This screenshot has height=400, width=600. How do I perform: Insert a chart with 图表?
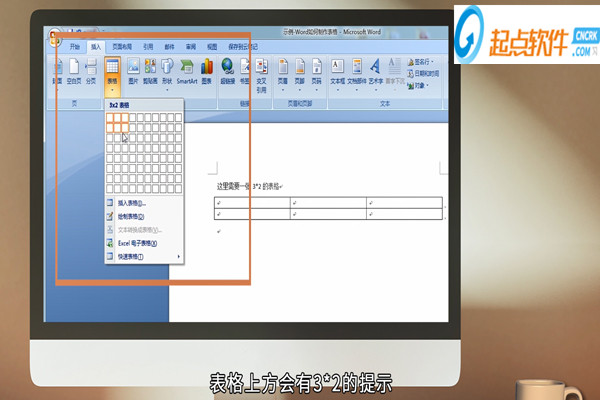click(207, 72)
